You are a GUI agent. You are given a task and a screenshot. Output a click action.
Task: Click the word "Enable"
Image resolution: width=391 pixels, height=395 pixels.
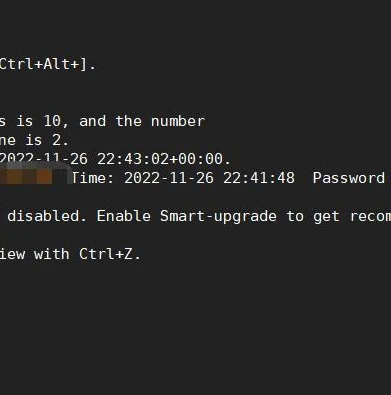pyautogui.click(x=124, y=216)
